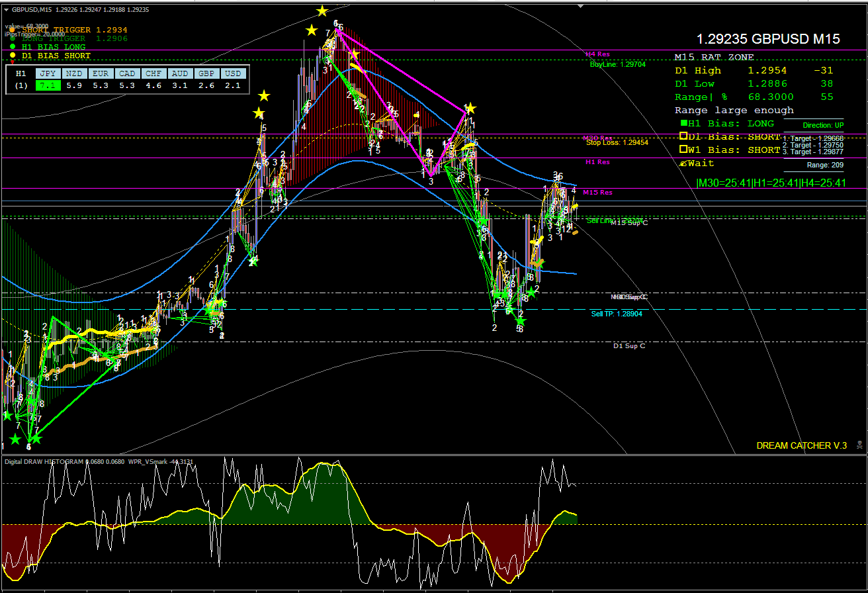Click the DREAM CATCHER V.3 label

tap(801, 445)
